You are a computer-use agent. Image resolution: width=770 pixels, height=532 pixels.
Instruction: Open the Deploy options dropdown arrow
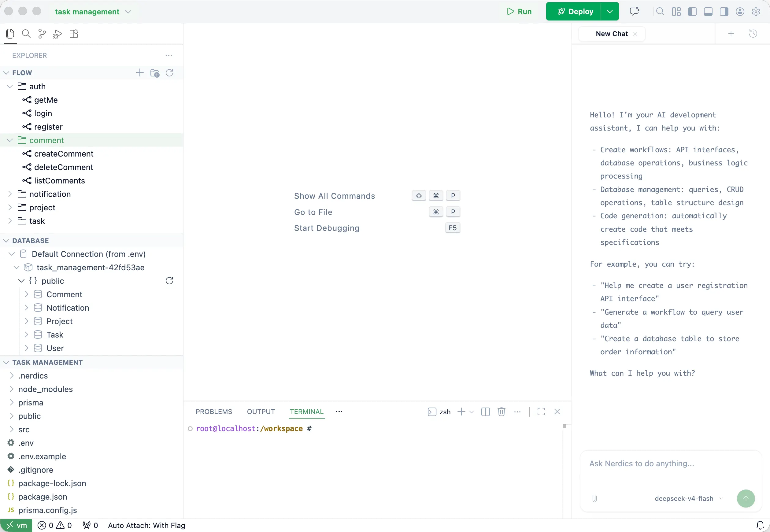[610, 11]
